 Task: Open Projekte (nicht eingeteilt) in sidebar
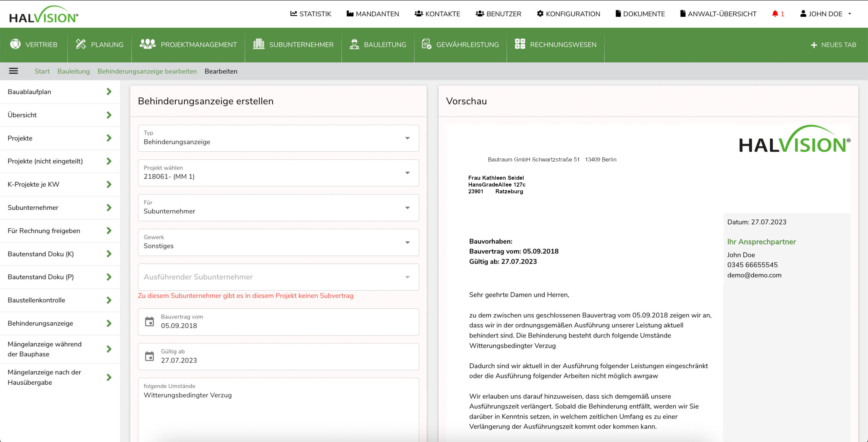coord(60,161)
